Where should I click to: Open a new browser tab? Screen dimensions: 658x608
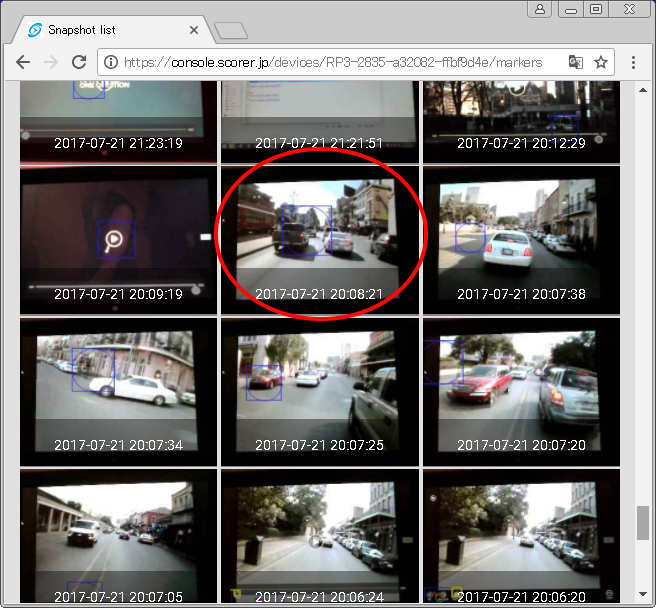click(231, 31)
